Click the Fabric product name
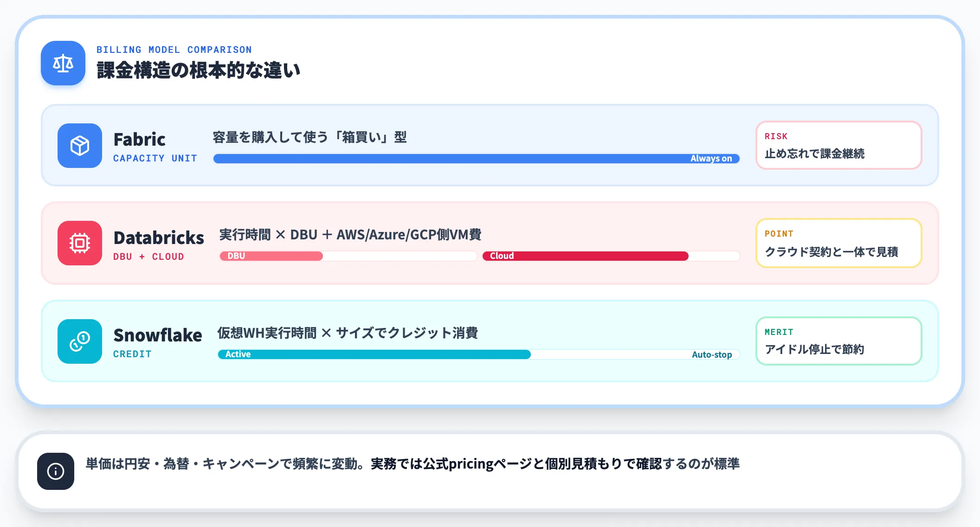 139,139
